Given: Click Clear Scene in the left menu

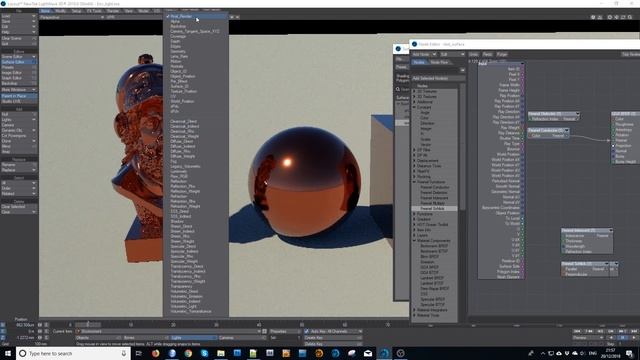Looking at the screenshot, I should pyautogui.click(x=19, y=38).
